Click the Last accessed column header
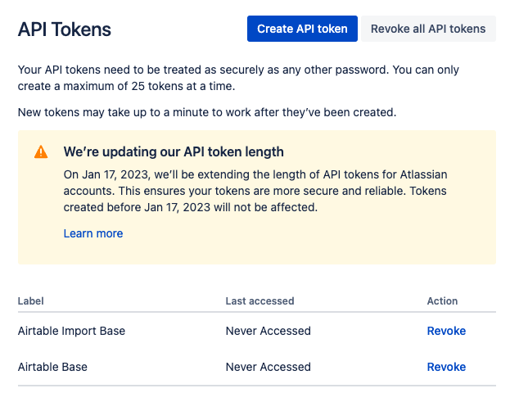Screen dimensions: 528x420 [x=259, y=301]
